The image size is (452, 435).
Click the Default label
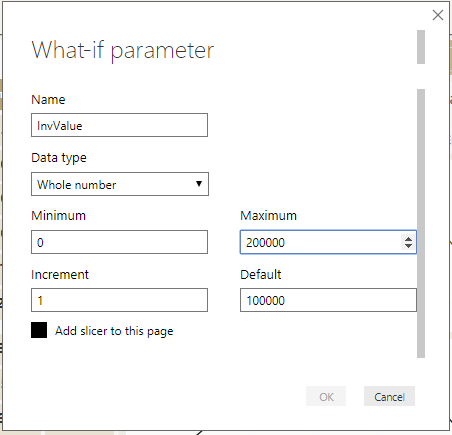(261, 275)
